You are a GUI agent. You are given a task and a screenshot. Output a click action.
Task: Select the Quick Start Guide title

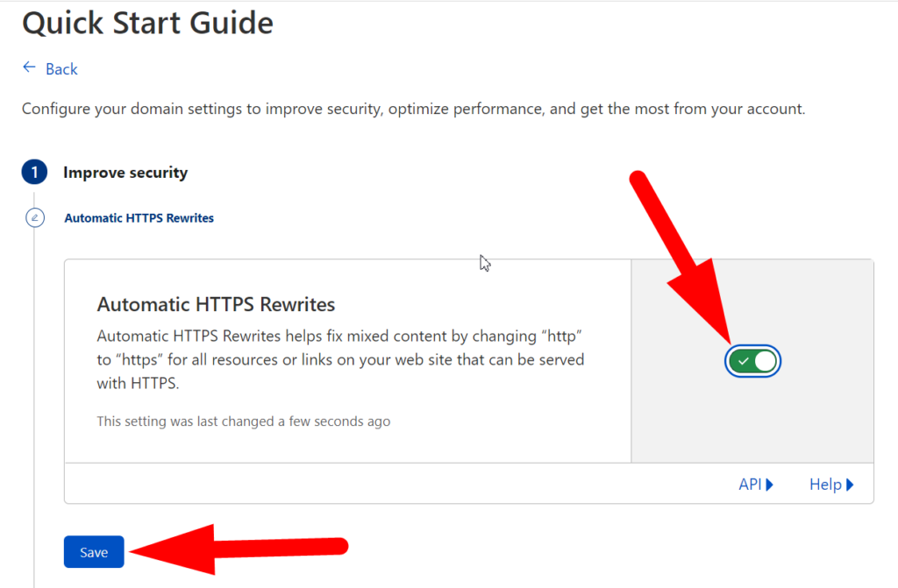147,24
